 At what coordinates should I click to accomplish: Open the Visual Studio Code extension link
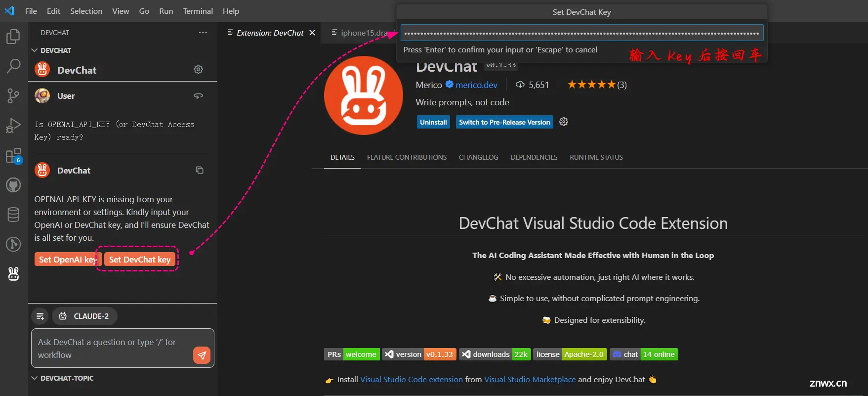coord(412,380)
